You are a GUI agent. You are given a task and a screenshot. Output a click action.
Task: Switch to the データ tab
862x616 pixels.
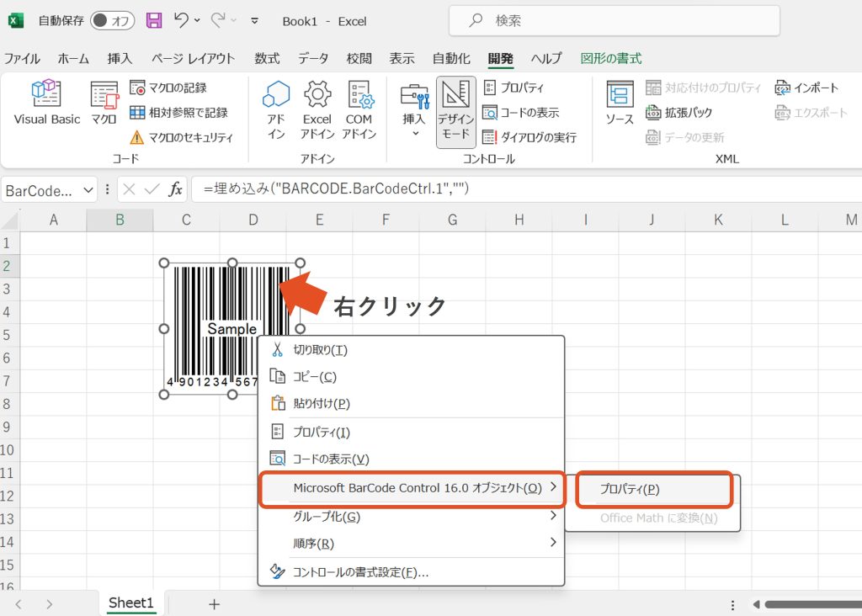pos(313,59)
